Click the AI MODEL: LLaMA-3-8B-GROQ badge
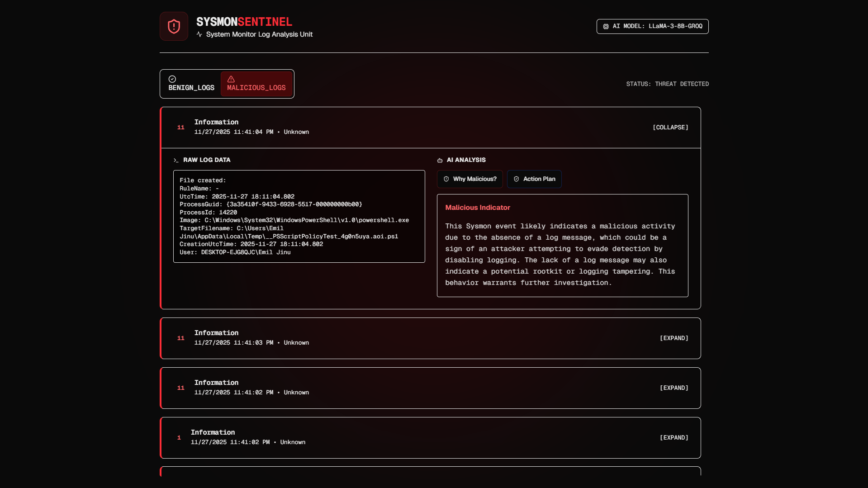This screenshot has width=868, height=488. (x=652, y=26)
